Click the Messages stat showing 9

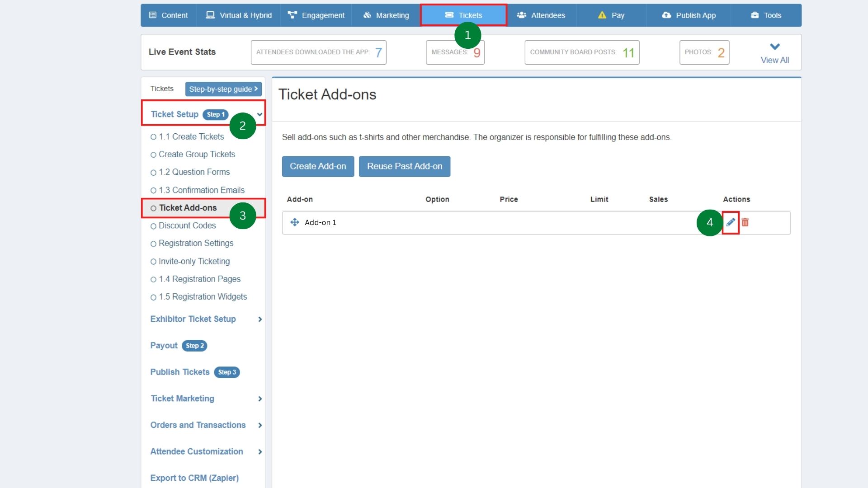454,52
